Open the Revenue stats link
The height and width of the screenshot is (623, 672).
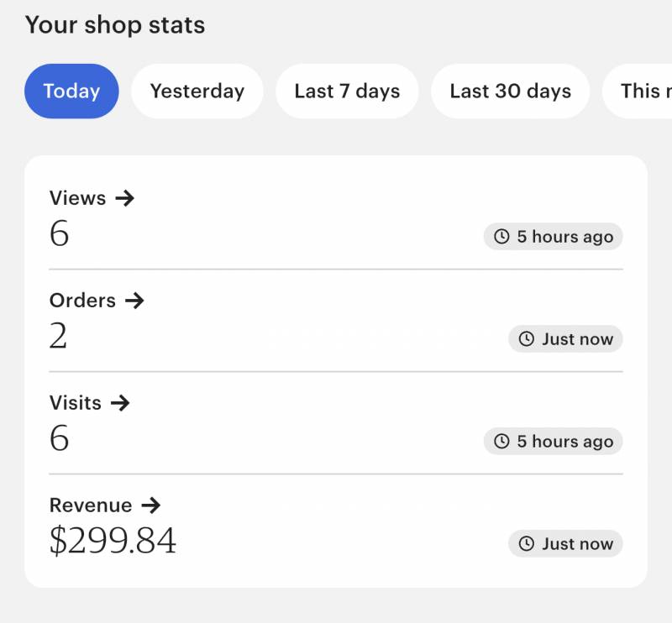click(105, 505)
